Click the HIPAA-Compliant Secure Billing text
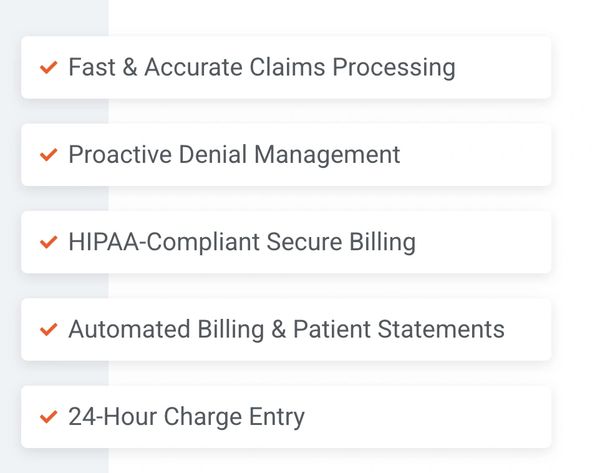Image resolution: width=600 pixels, height=473 pixels. click(241, 242)
